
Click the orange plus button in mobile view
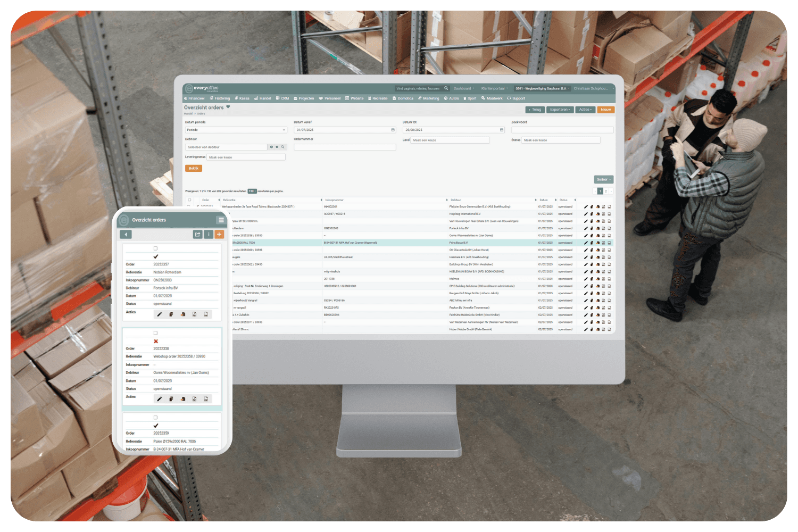point(219,234)
